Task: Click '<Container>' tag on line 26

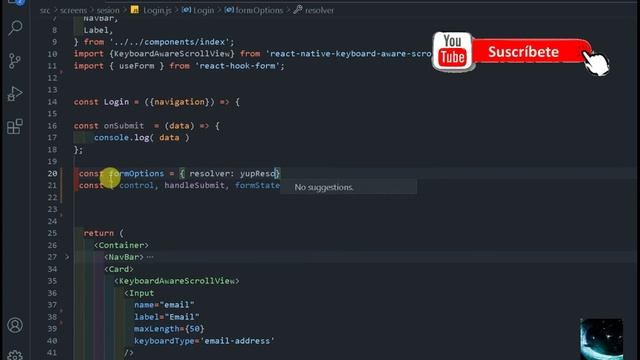Action: (x=121, y=245)
